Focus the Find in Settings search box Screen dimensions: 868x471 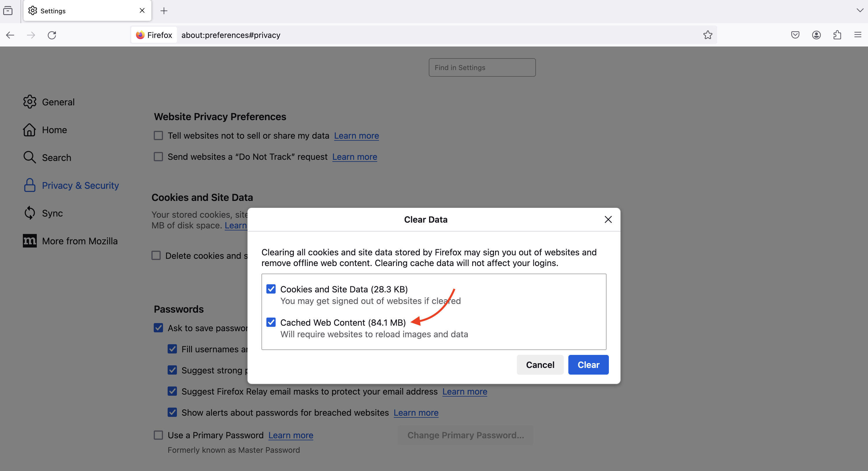tap(482, 67)
